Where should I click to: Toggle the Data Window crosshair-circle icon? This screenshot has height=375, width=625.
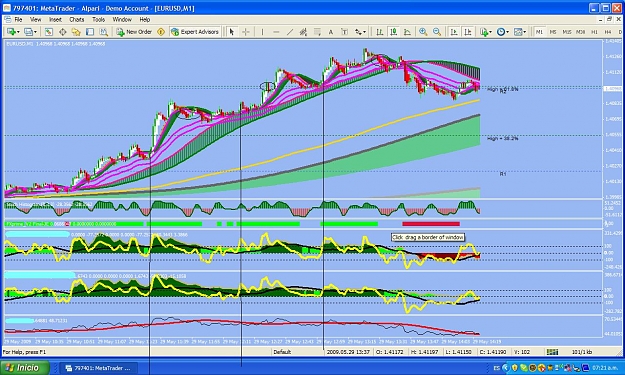(x=63, y=32)
